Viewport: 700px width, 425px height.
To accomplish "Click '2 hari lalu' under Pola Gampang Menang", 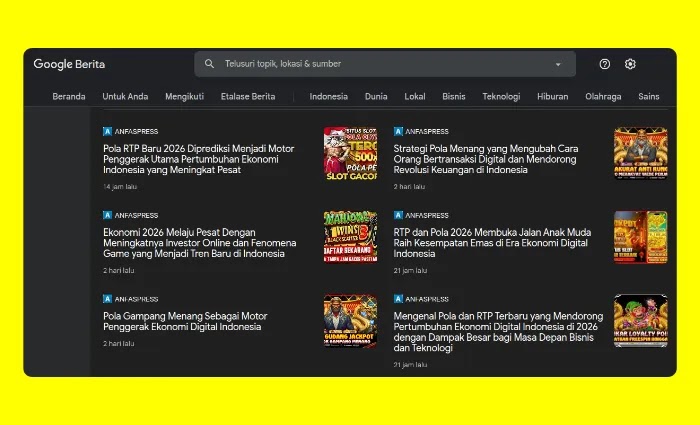I will [118, 344].
